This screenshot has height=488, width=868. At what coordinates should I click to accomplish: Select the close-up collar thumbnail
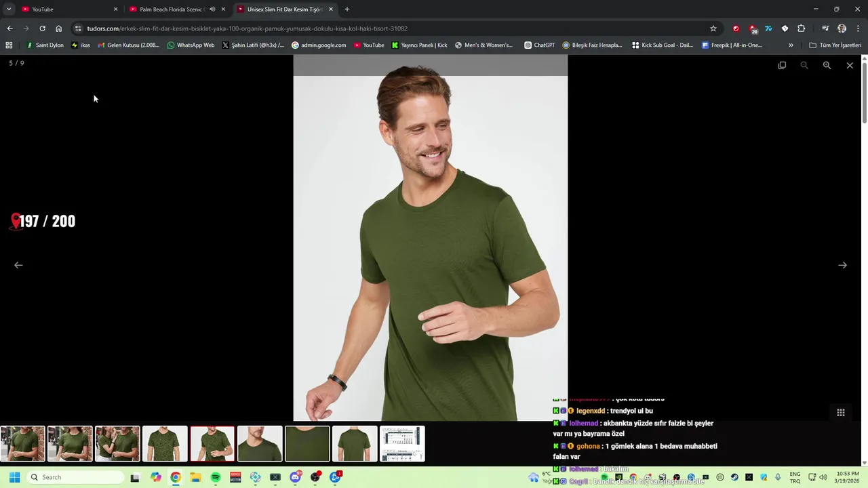pyautogui.click(x=260, y=444)
